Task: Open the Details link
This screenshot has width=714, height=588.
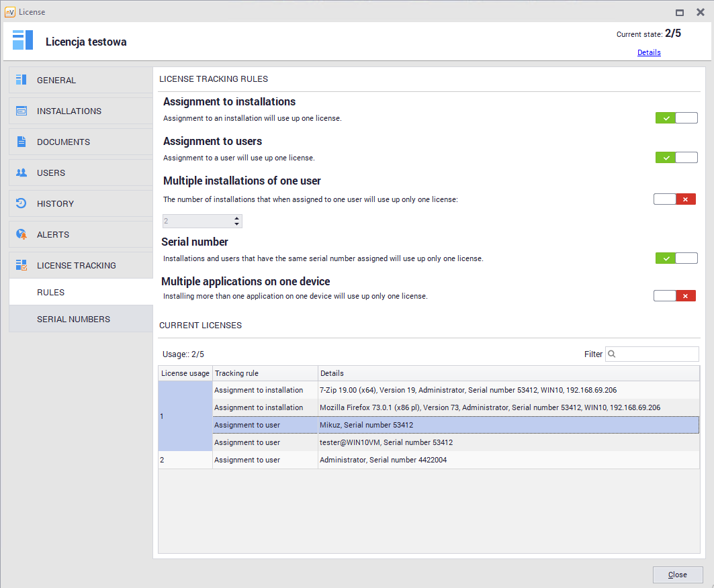Action: point(649,52)
